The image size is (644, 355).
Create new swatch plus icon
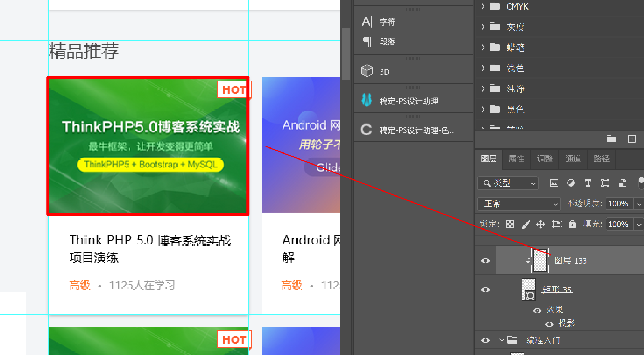coord(632,139)
